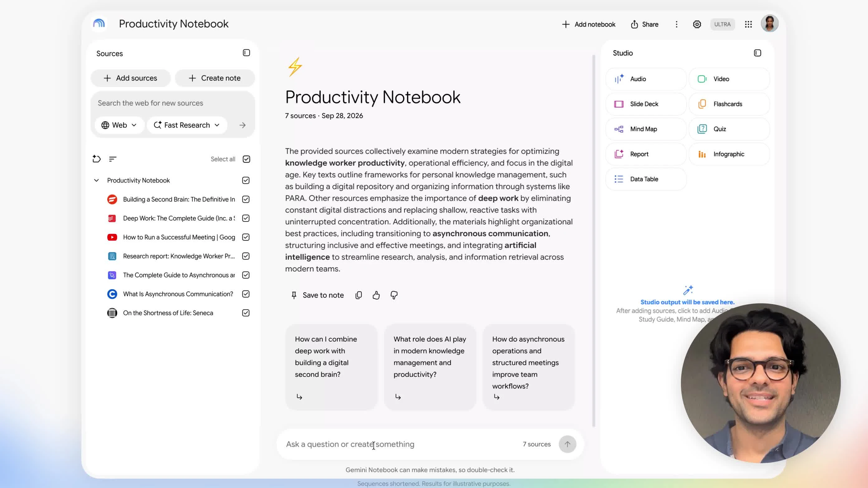
Task: Click the ULTRA plan badge
Action: tap(722, 24)
